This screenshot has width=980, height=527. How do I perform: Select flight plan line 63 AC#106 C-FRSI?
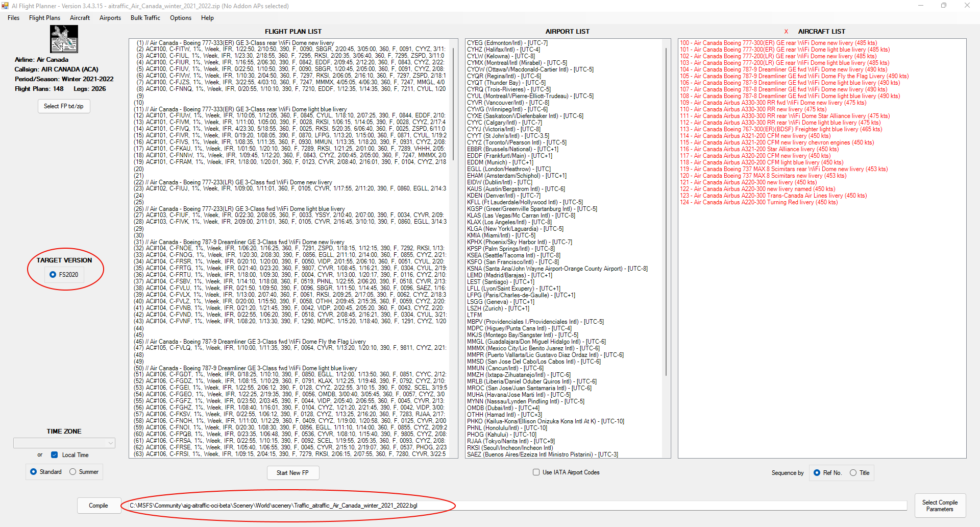(289, 454)
